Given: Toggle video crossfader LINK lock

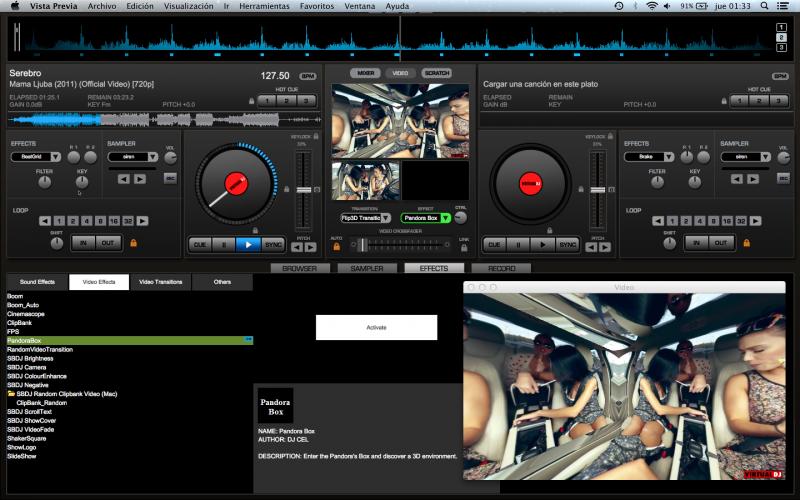Looking at the screenshot, I should [464, 248].
